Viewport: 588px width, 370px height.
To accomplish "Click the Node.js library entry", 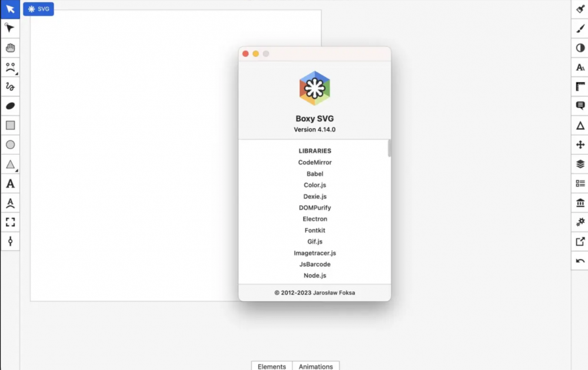I will pos(315,275).
